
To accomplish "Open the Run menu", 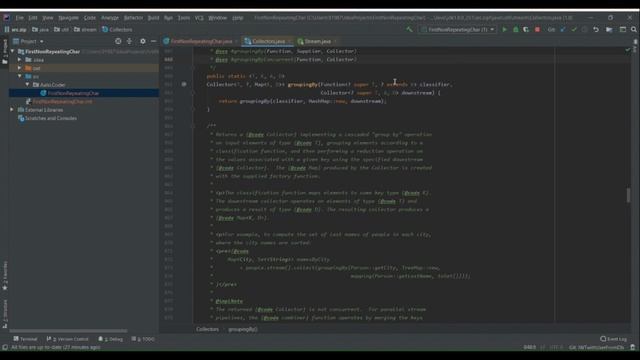I will [x=168, y=18].
